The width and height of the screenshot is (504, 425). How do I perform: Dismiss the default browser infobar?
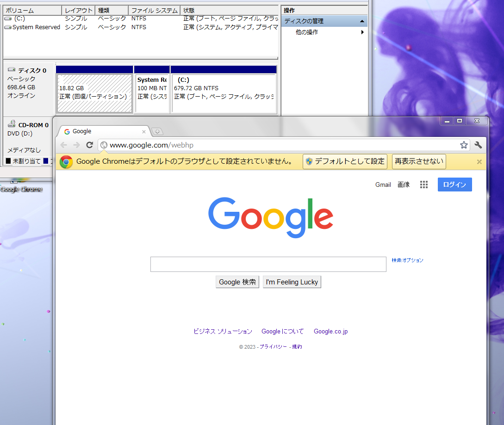tap(479, 162)
